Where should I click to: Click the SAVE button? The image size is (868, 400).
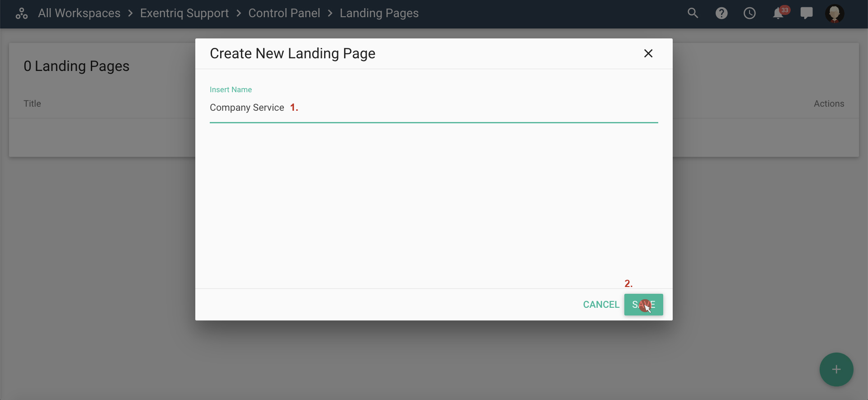643,305
